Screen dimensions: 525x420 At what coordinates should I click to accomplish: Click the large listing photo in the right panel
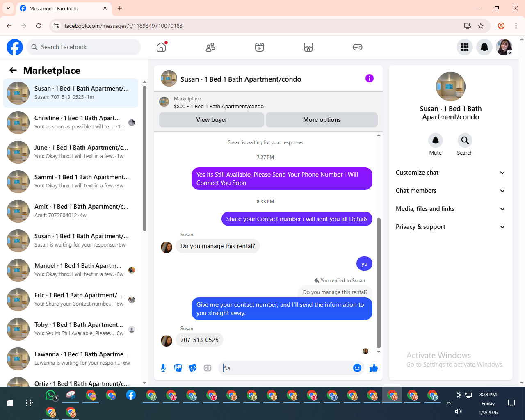451,87
